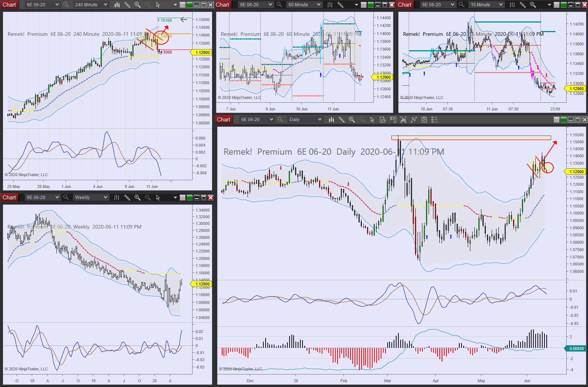Click instrument search magnifier in 60 Minute chart
588x387 pixels.
(x=279, y=4)
